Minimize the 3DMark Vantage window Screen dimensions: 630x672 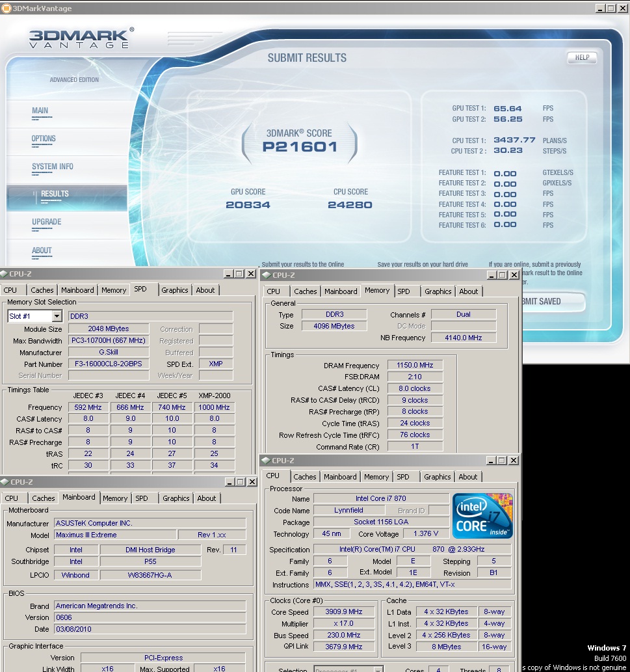coord(601,8)
